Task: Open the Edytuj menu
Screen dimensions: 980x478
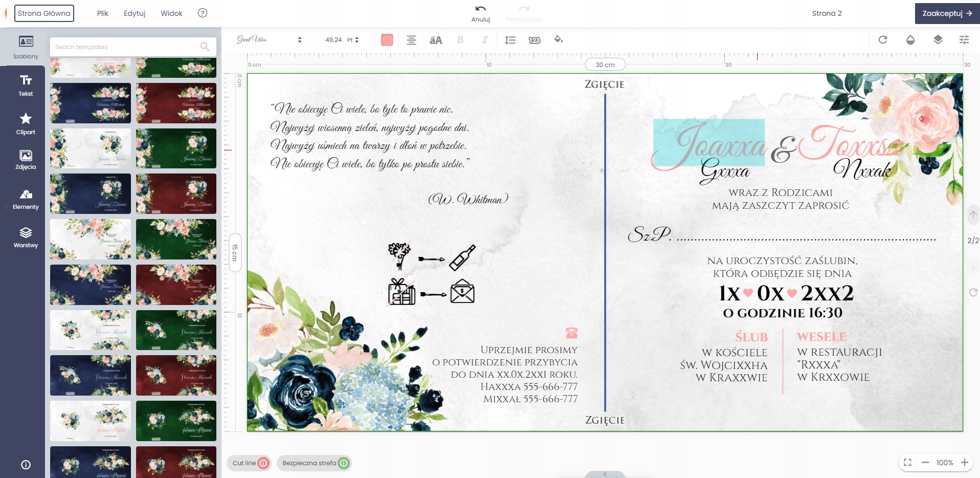Action: pos(135,13)
